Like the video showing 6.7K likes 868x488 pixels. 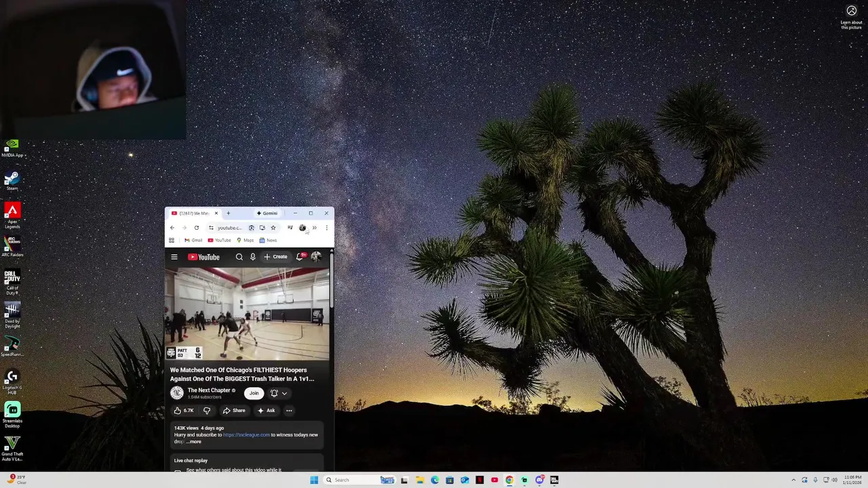coord(184,410)
